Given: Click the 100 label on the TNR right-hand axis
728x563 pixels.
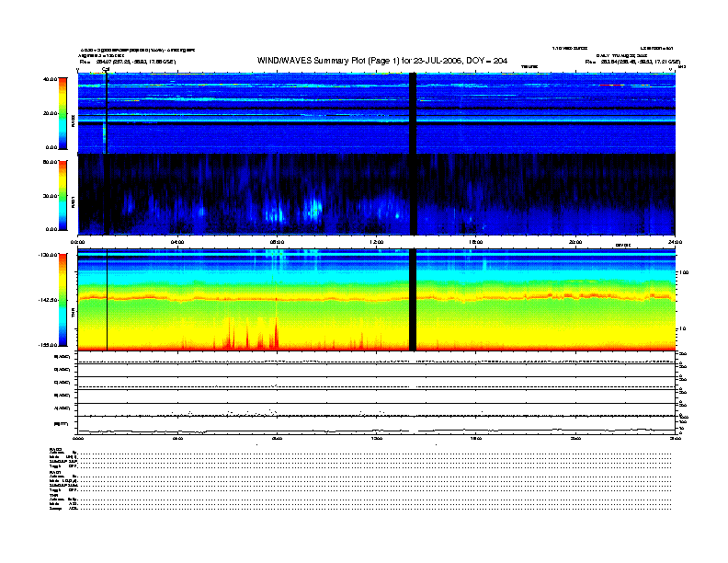Looking at the screenshot, I should (684, 272).
